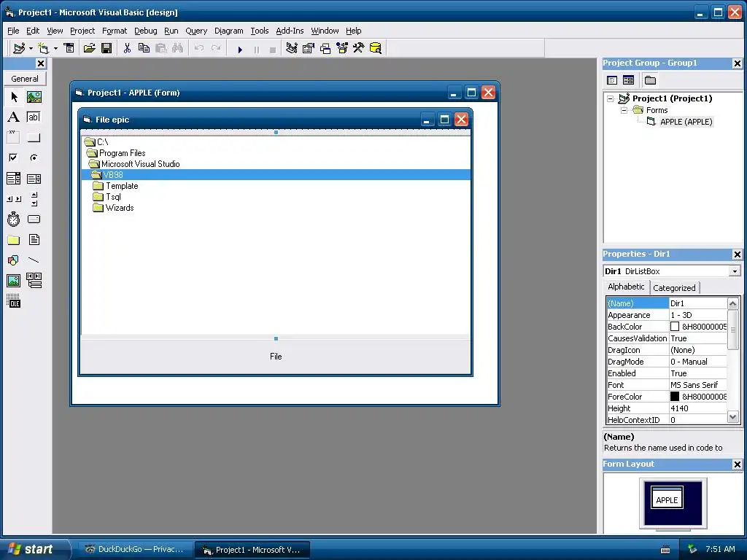The width and height of the screenshot is (747, 560).
Task: Click the Break pause button in toolbar
Action: [256, 50]
